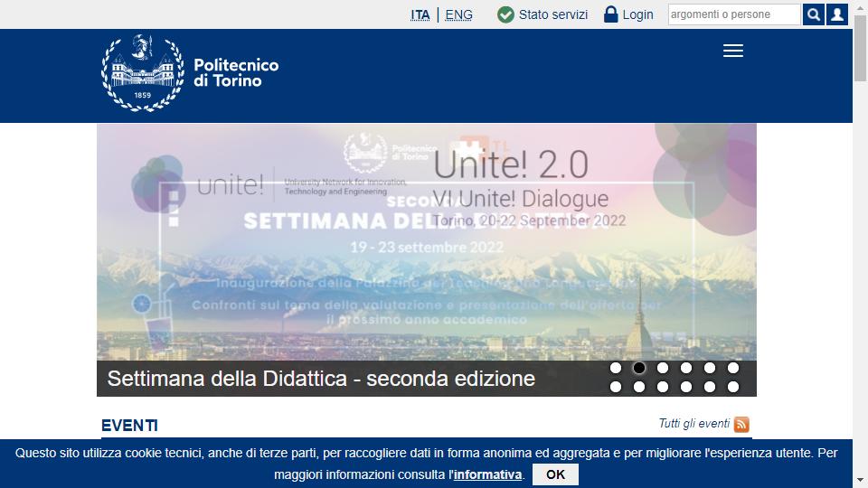Switch language to ENG
The width and height of the screenshot is (868, 488).
click(x=459, y=15)
